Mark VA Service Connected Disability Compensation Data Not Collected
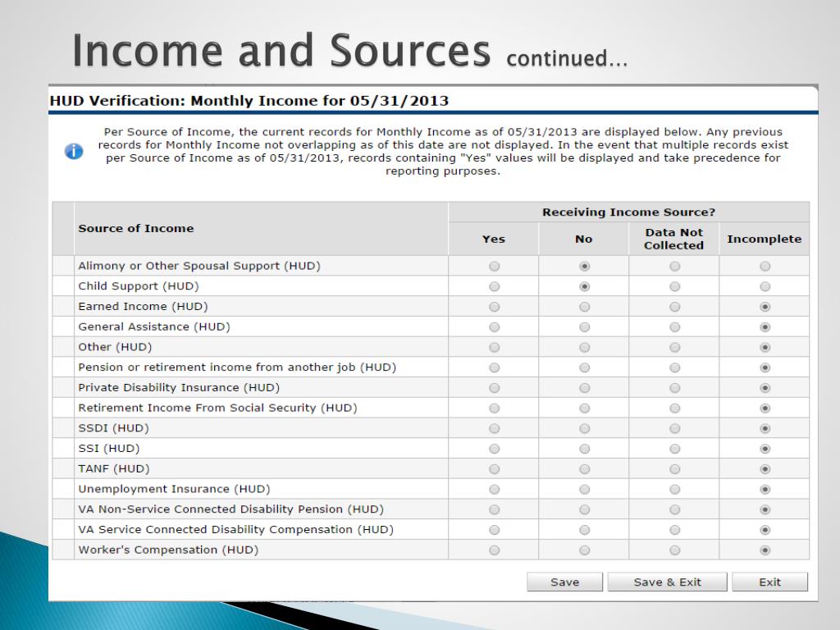Viewport: 840px width, 630px height. 674,530
